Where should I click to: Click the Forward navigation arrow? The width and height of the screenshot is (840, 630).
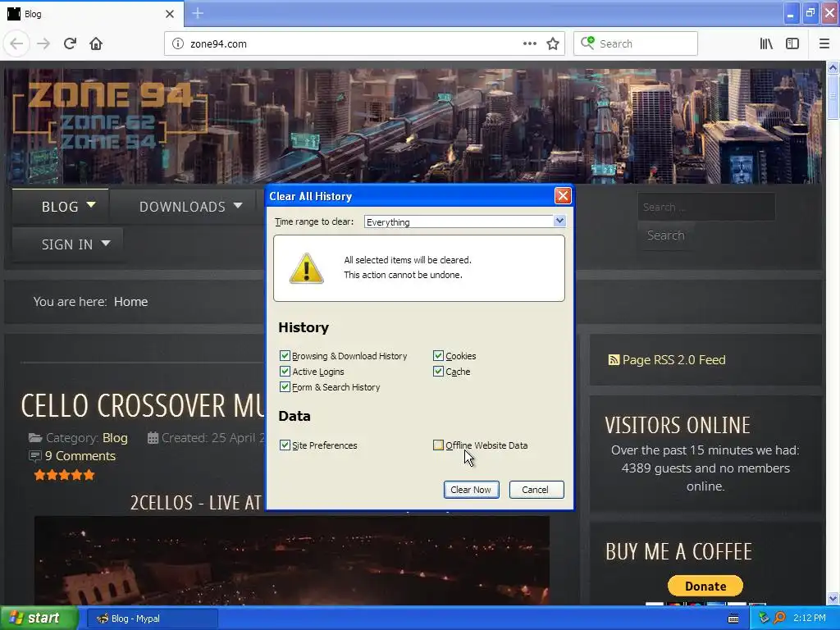click(43, 43)
